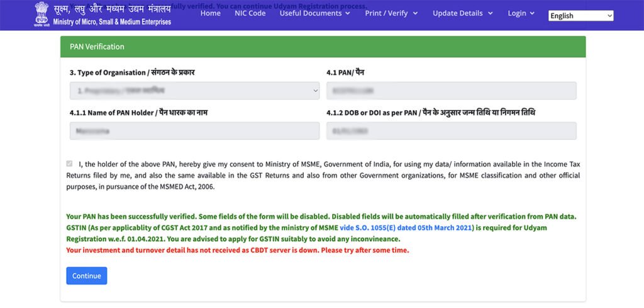Open the English language selector
644x308 pixels.
coord(580,16)
